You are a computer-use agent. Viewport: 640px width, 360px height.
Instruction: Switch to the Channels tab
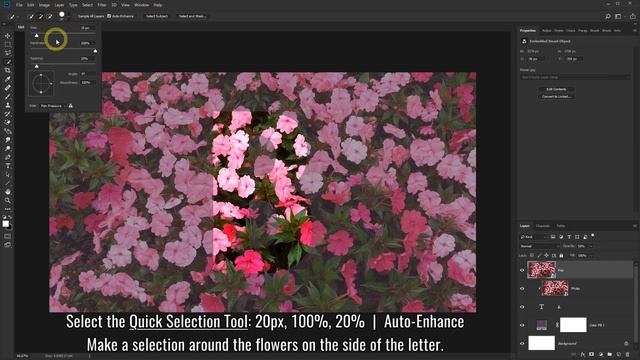(543, 226)
